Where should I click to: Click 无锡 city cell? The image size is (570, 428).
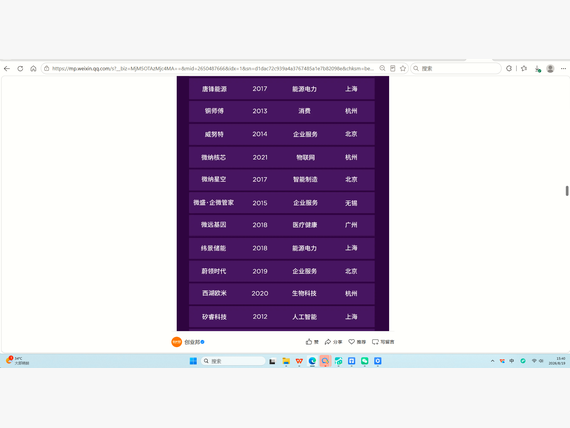pyautogui.click(x=351, y=203)
